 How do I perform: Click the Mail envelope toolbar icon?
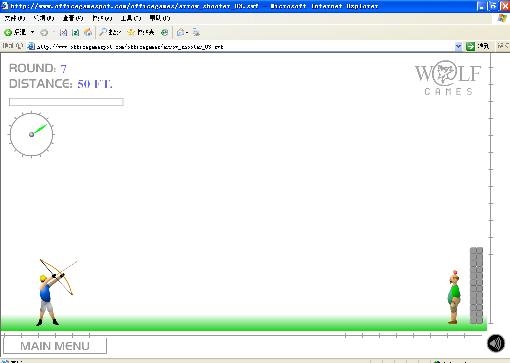coord(180,32)
